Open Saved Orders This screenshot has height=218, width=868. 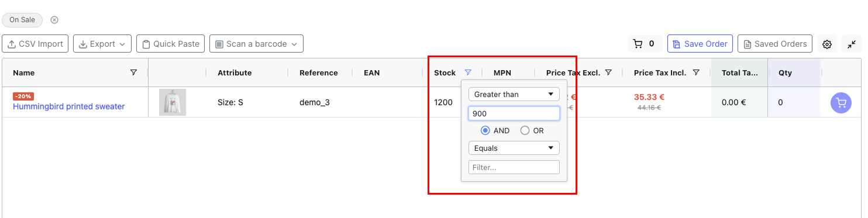click(774, 44)
